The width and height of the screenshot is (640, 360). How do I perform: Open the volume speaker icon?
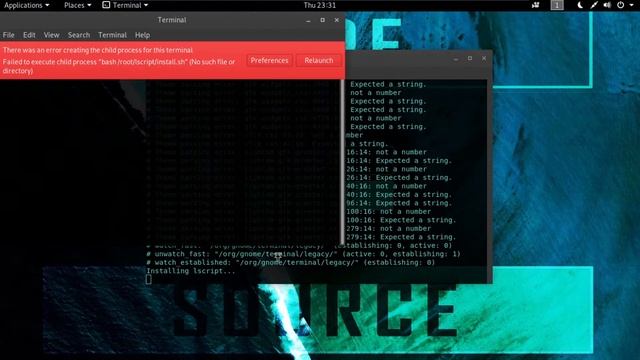tap(607, 5)
